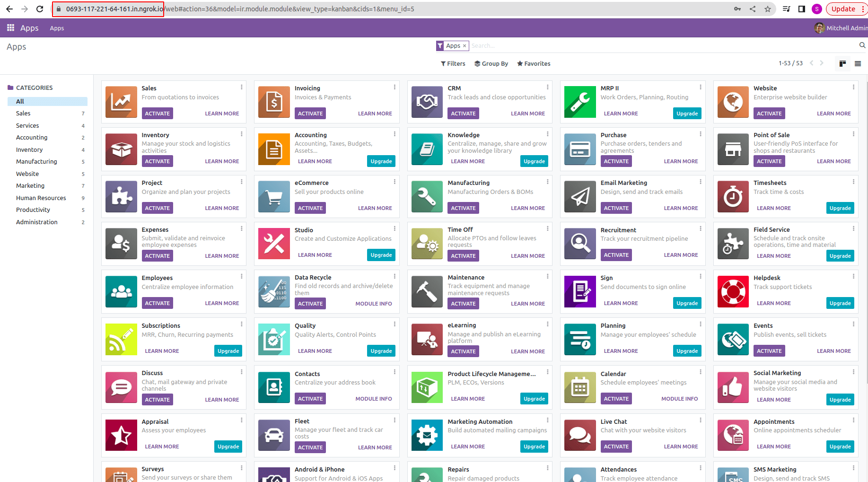
Task: Select the Sales category
Action: (47, 114)
